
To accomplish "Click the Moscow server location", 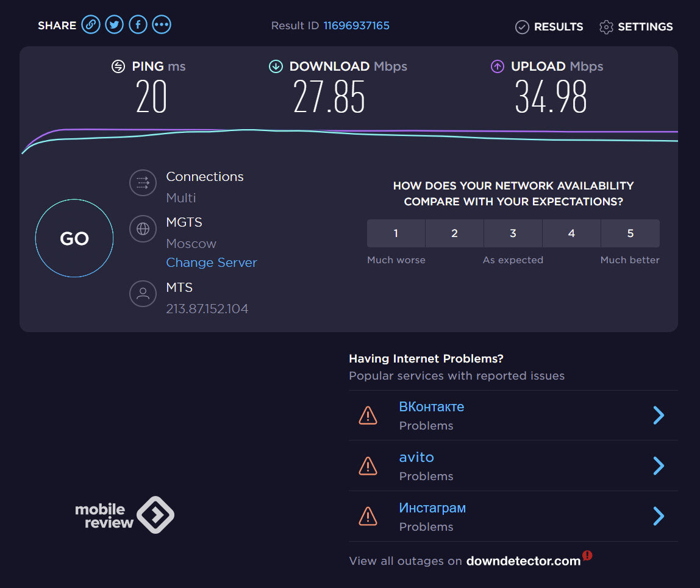I will pyautogui.click(x=191, y=244).
